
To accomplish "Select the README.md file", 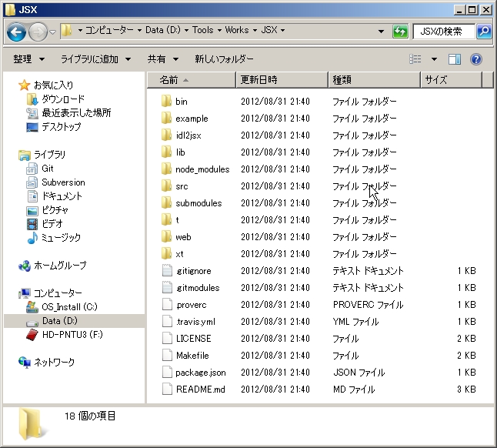I will pos(200,389).
